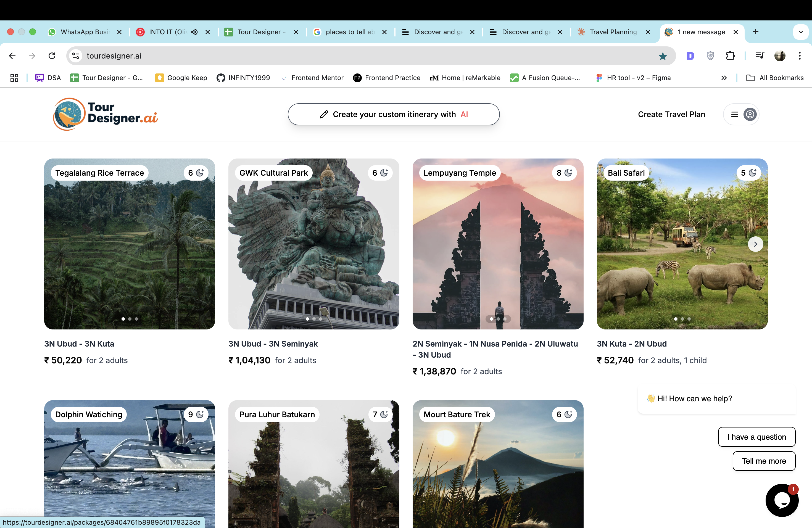Open the hamburger user menu
Image resolution: width=812 pixels, height=528 pixels.
coord(741,114)
